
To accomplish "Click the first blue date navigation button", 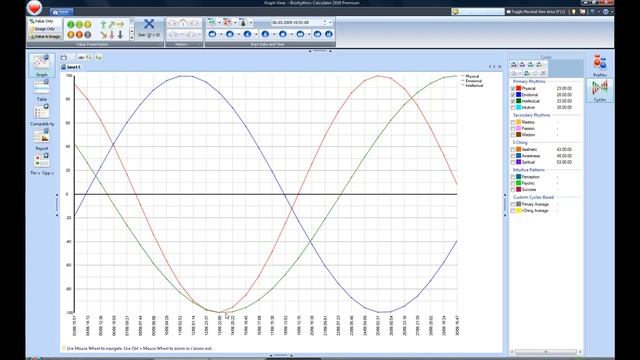I will 212,34.
